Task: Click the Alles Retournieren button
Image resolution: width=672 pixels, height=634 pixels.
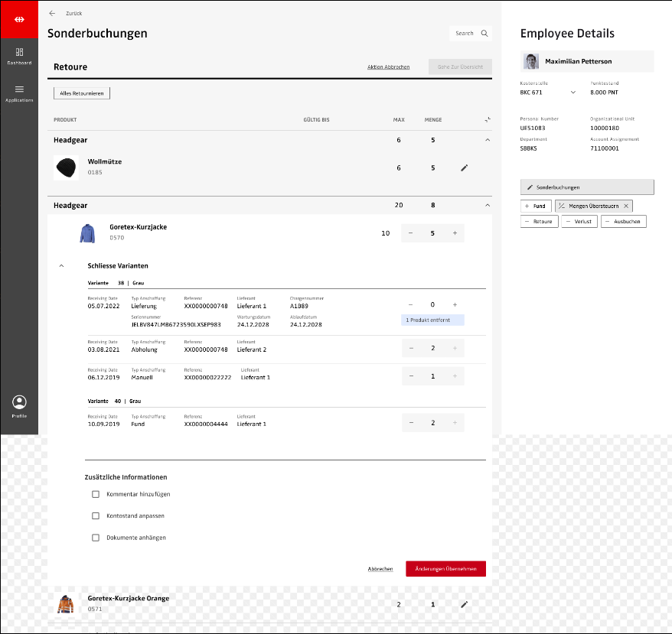Action: [82, 93]
